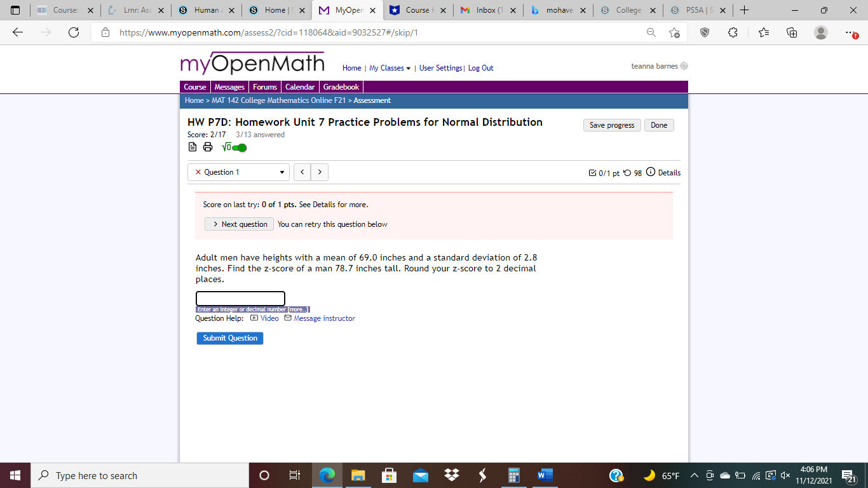
Task: Open Dropbox from the taskbar
Action: point(452,475)
